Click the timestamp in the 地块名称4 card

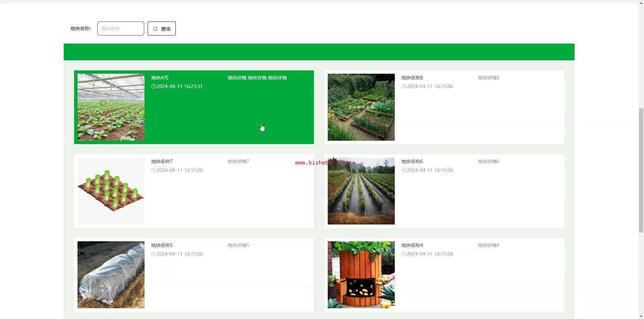[x=430, y=254]
